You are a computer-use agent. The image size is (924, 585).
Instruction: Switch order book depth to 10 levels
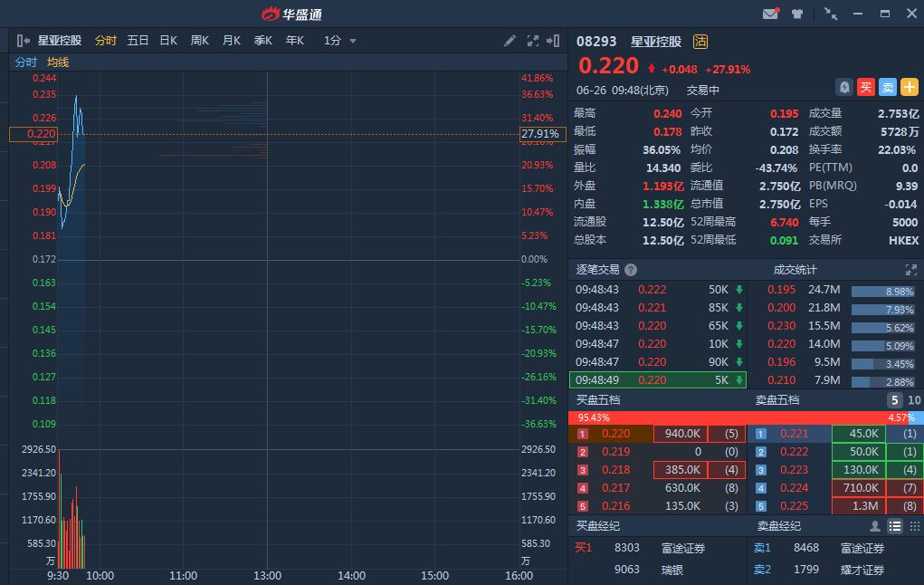[x=914, y=400]
